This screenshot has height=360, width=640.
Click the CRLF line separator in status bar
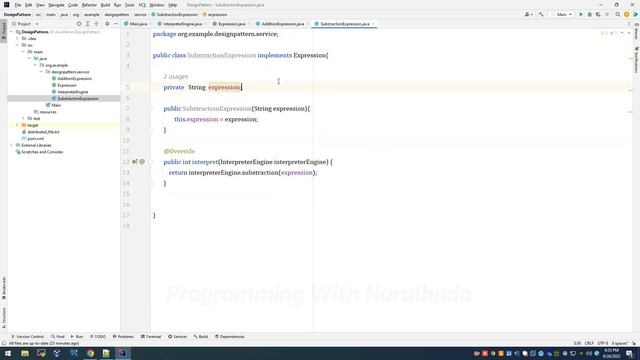pyautogui.click(x=589, y=343)
